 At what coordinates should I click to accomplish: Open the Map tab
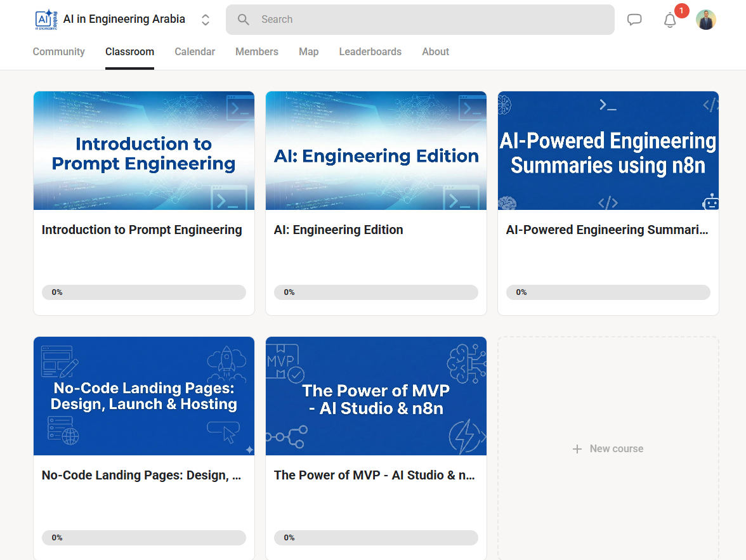pos(308,52)
